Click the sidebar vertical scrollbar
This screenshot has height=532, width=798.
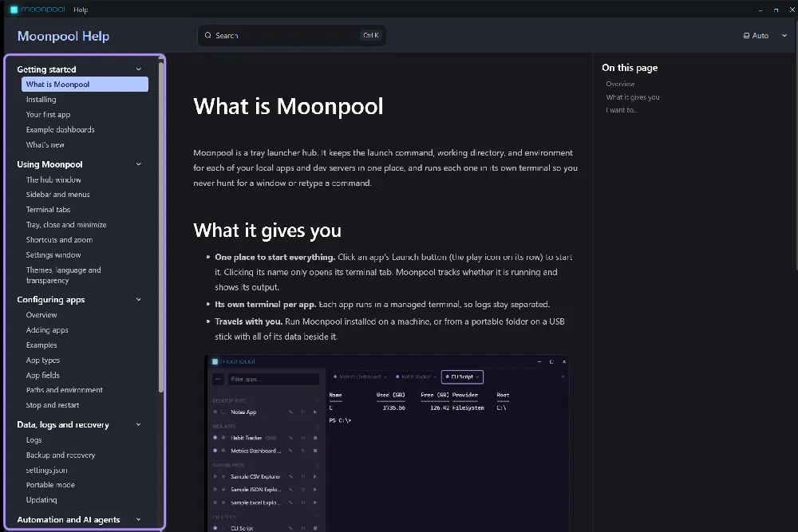pyautogui.click(x=161, y=227)
